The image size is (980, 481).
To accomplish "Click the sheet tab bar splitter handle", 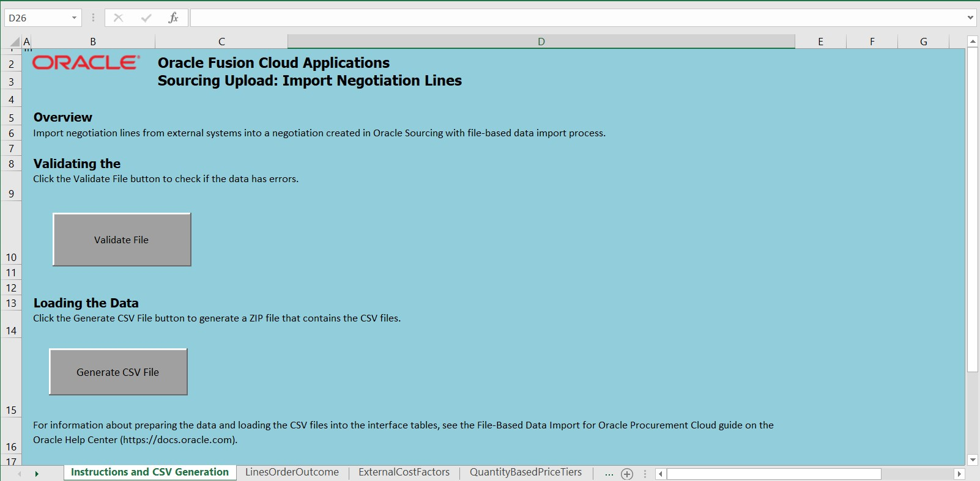I will pos(645,474).
